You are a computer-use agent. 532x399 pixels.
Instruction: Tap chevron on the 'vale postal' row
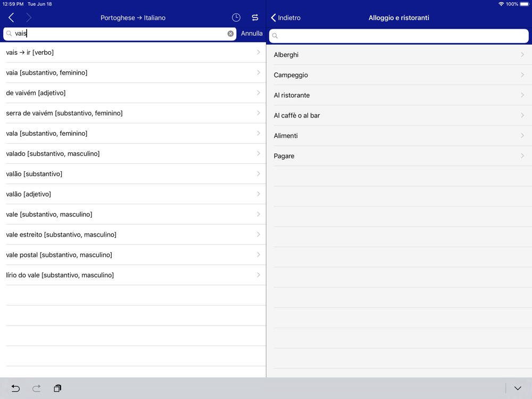259,255
